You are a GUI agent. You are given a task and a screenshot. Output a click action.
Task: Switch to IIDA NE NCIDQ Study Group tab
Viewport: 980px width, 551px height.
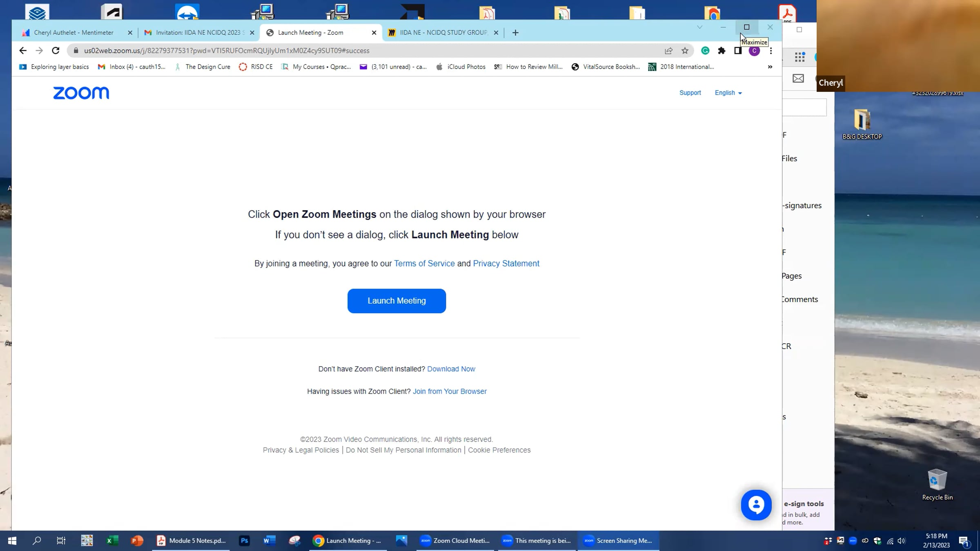443,33
